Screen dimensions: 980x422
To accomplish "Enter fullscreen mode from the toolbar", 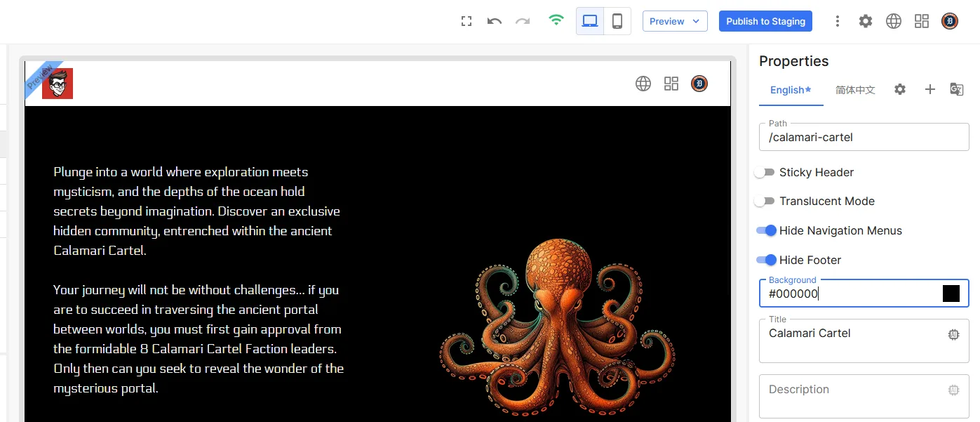I will pyautogui.click(x=466, y=21).
